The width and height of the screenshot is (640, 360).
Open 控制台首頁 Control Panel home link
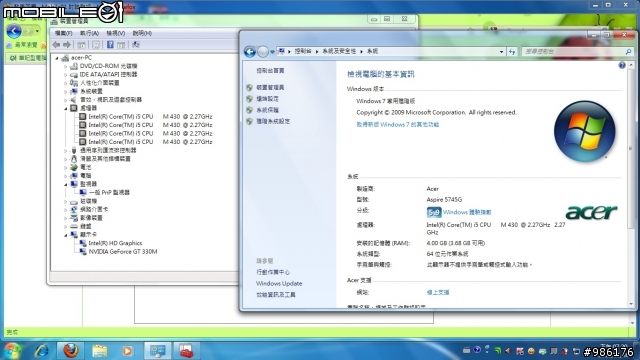point(270,71)
